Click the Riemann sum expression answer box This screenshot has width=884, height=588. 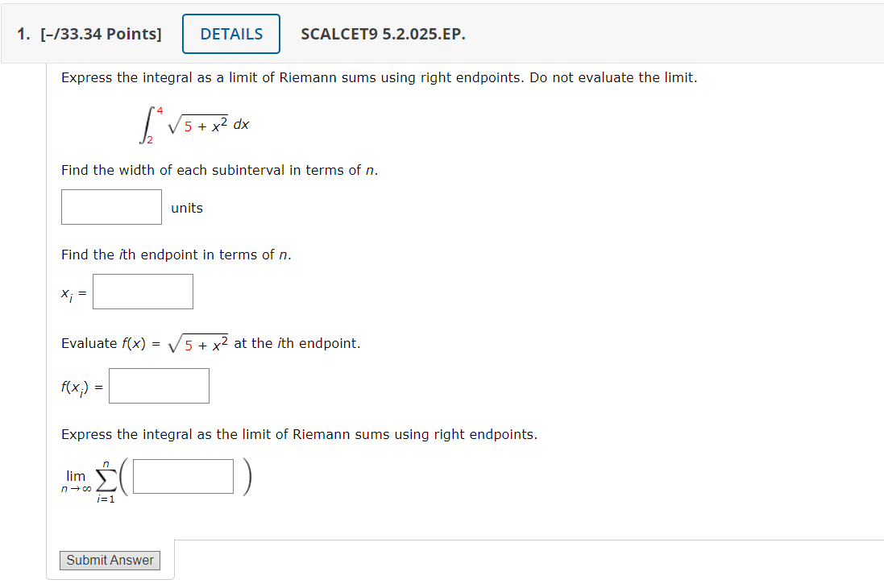[x=182, y=476]
